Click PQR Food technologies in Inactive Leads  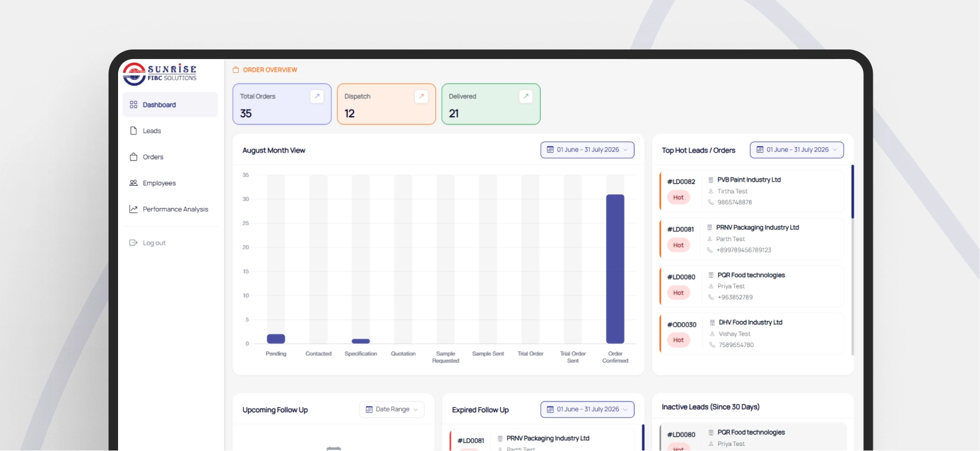tap(751, 432)
